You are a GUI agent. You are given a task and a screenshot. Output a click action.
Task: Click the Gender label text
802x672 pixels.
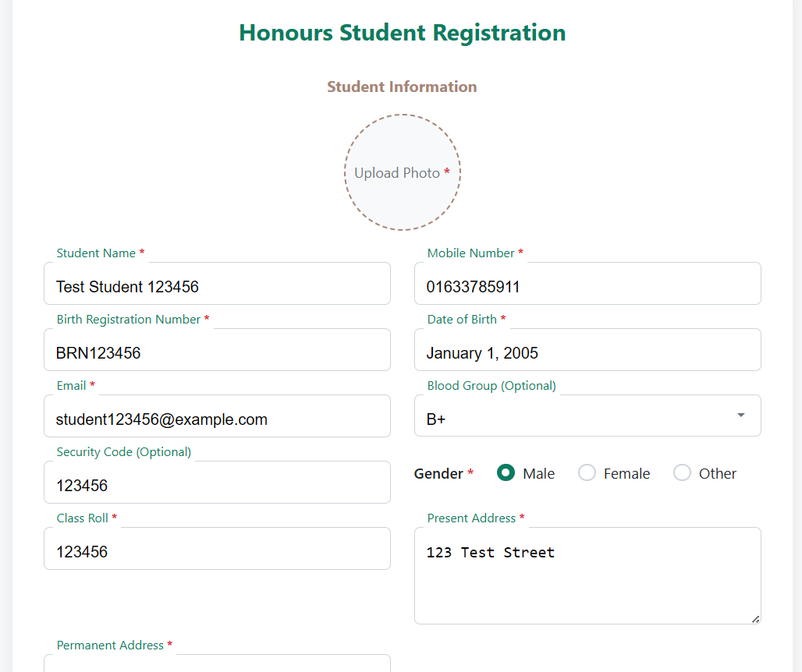coord(438,474)
